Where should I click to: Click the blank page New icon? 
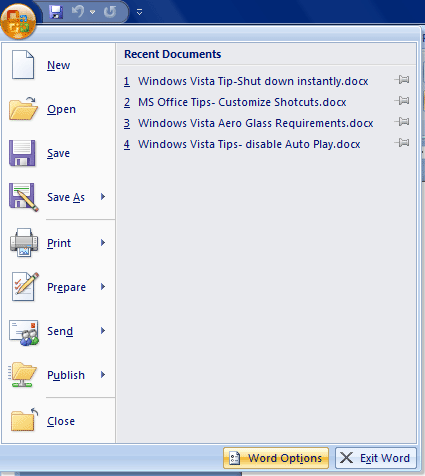[23, 65]
